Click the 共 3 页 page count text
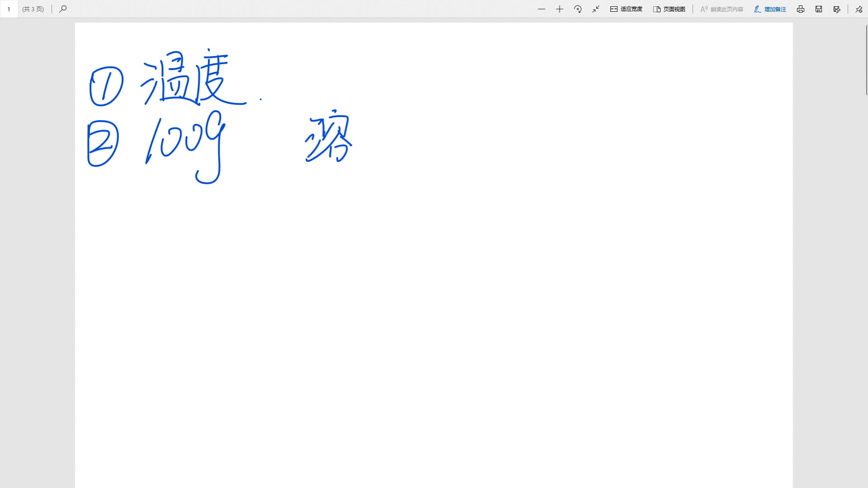This screenshot has height=488, width=868. pyautogui.click(x=33, y=9)
